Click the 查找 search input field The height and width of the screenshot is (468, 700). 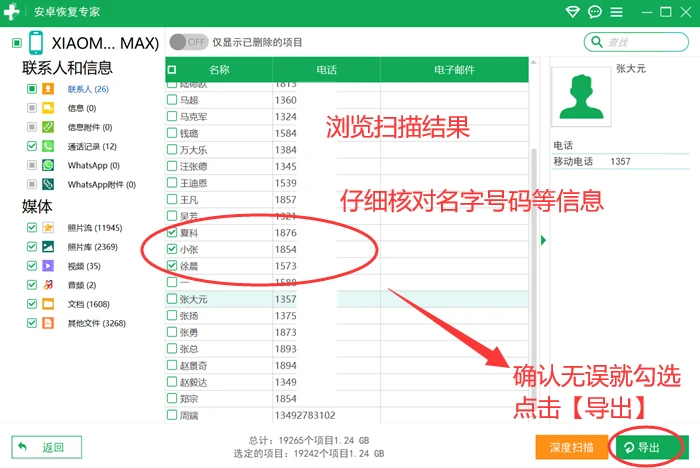click(636, 42)
